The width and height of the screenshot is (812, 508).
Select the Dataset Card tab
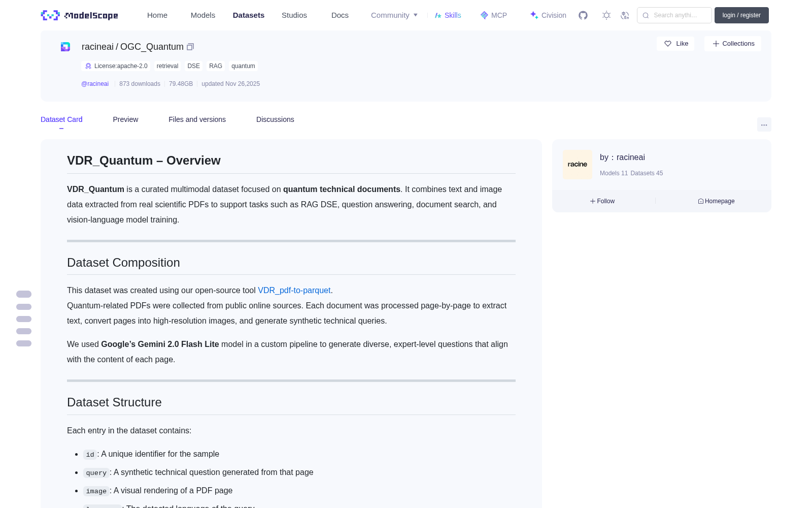(x=61, y=119)
